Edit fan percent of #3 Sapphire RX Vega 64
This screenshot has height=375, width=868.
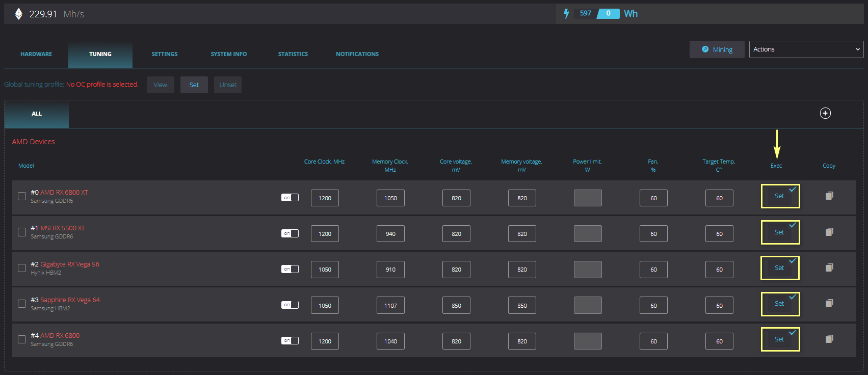653,306
